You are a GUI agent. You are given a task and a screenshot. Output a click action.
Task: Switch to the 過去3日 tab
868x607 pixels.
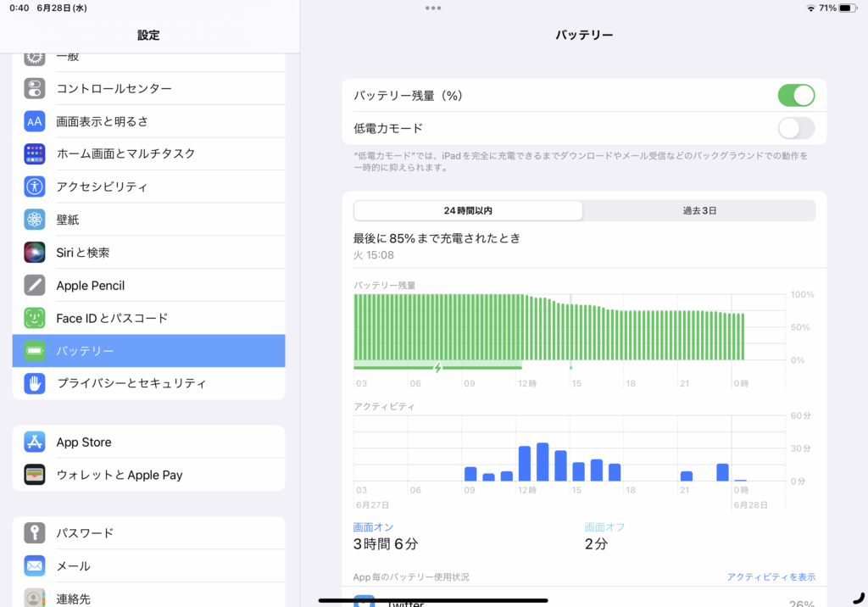(x=699, y=210)
